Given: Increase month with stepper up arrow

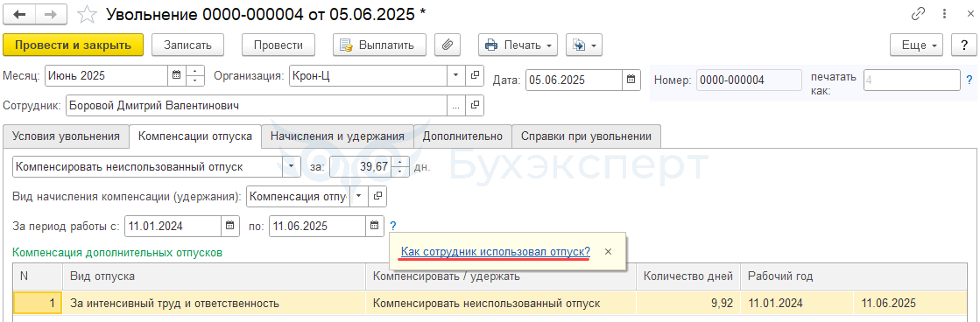Looking at the screenshot, I should point(195,71).
